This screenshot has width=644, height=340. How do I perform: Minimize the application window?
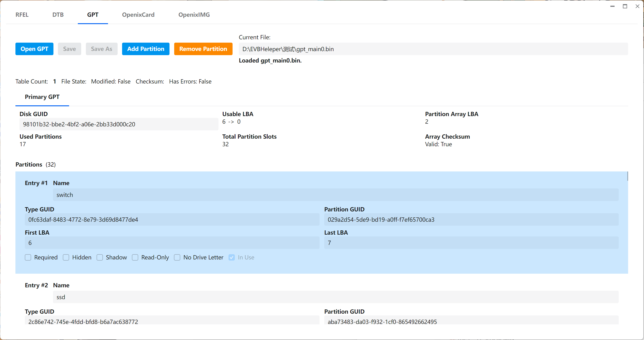[x=612, y=6]
